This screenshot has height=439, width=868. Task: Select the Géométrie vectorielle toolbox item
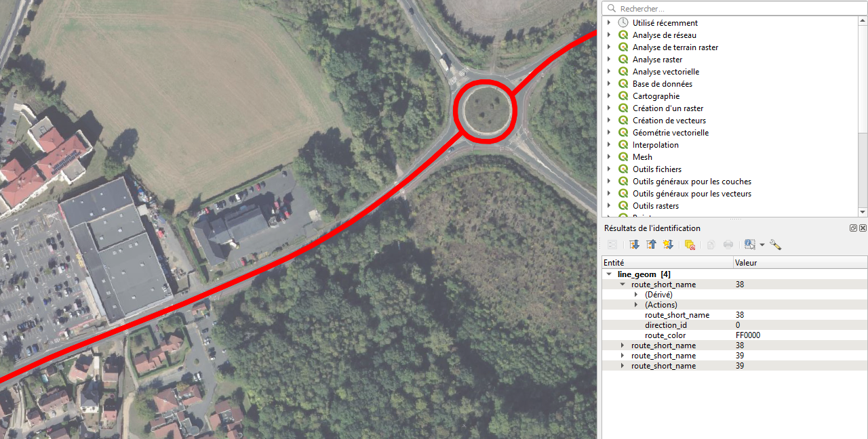click(x=671, y=133)
